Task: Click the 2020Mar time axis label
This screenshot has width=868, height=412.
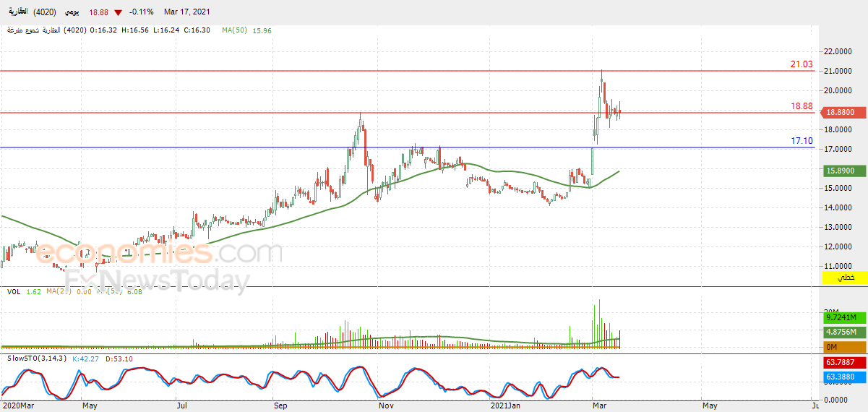Action: point(17,406)
